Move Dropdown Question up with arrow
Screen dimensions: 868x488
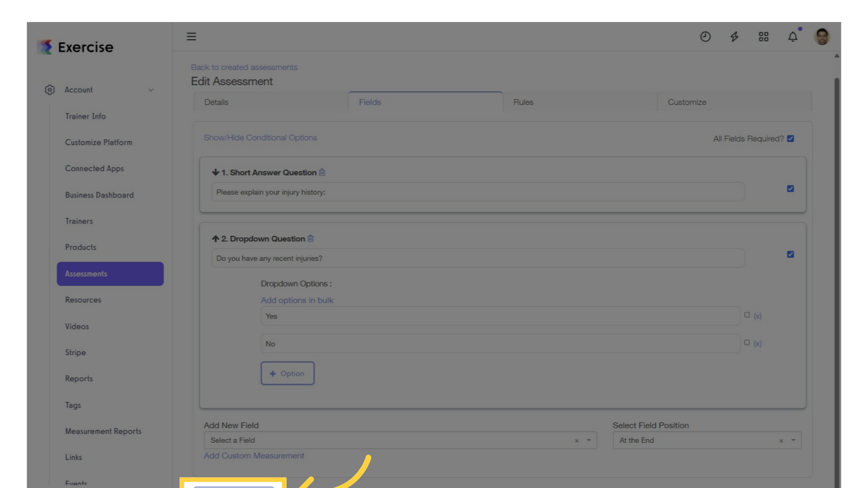pyautogui.click(x=216, y=239)
